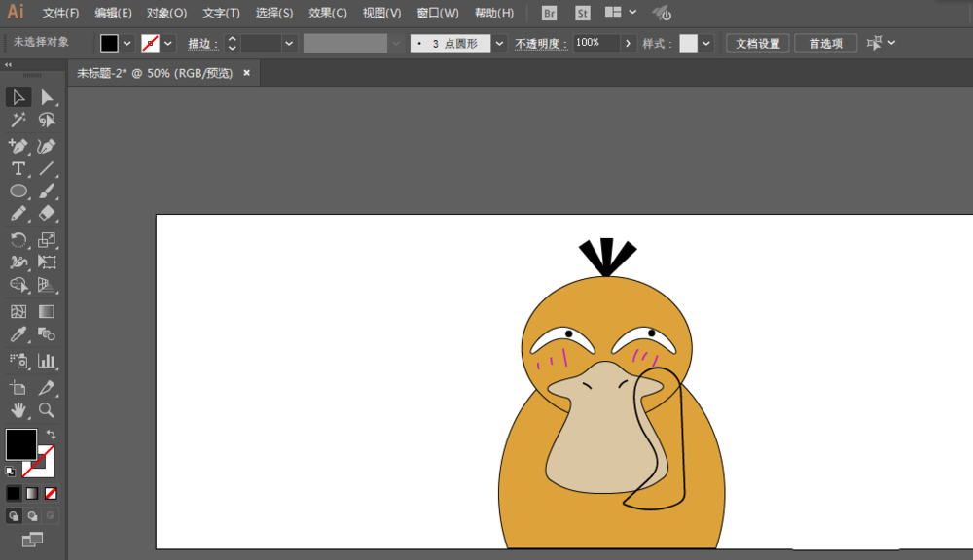
Task: Enable Draw Normal mode
Action: coord(14,516)
